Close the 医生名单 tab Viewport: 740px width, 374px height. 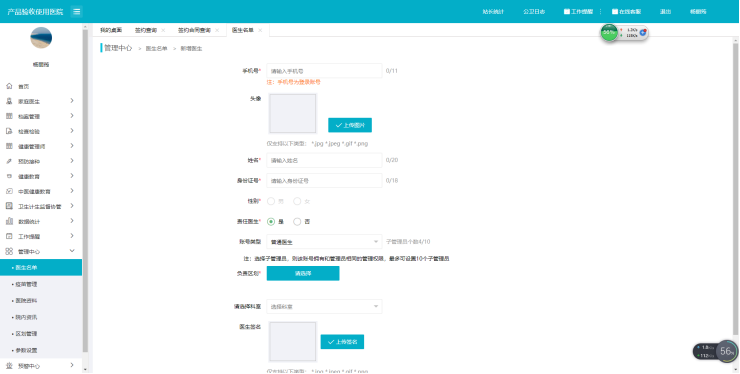pyautogui.click(x=260, y=30)
